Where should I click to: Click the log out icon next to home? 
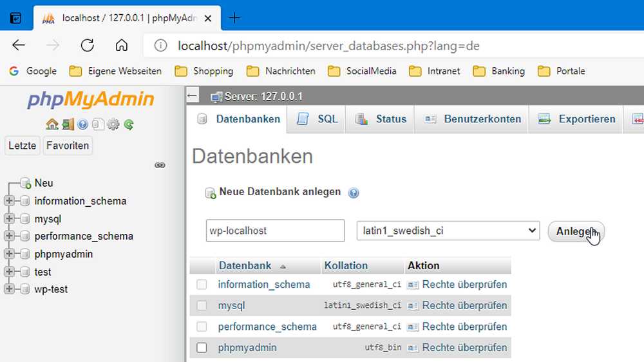(x=68, y=124)
